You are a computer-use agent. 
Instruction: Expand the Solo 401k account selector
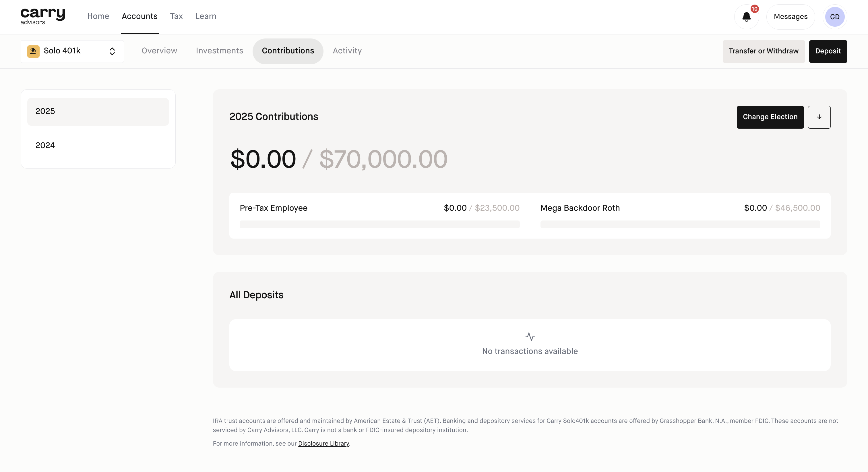(x=72, y=51)
